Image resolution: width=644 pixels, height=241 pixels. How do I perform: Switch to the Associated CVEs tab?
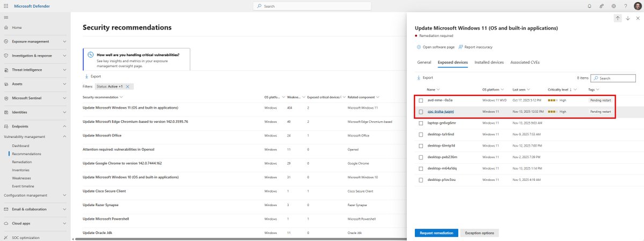[x=525, y=62]
